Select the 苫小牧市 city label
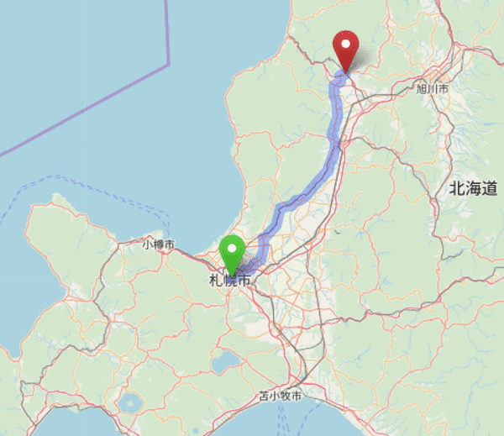The image size is (504, 436). [281, 397]
